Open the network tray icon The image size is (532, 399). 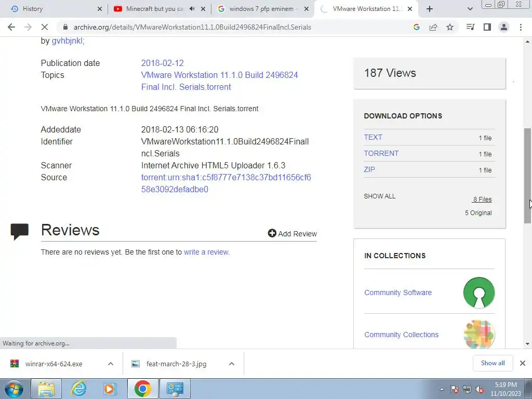pyautogui.click(x=467, y=389)
